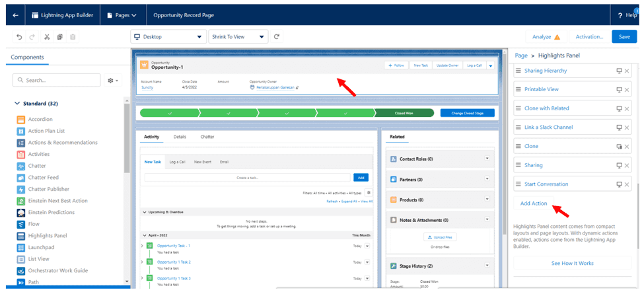
Task: Select the Einstein Predictions component icon
Action: tap(21, 213)
